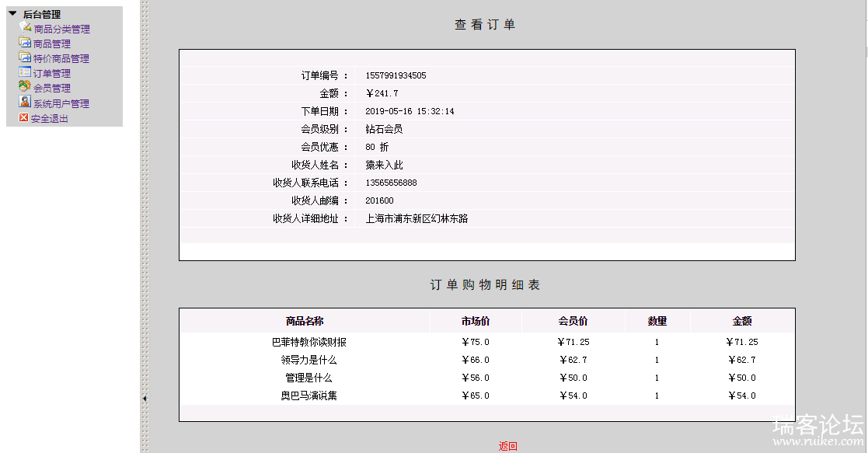Click 会员价 column header
Image resolution: width=868 pixels, height=453 pixels.
click(573, 321)
